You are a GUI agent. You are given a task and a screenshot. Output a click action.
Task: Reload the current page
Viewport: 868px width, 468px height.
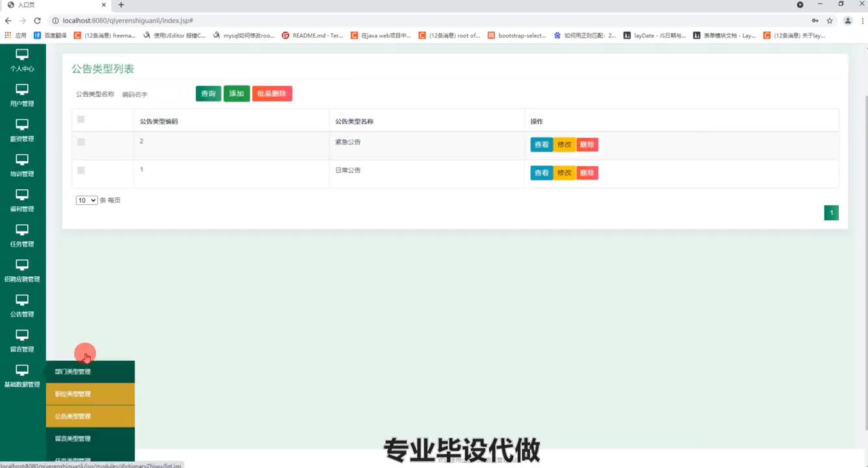pyautogui.click(x=38, y=21)
